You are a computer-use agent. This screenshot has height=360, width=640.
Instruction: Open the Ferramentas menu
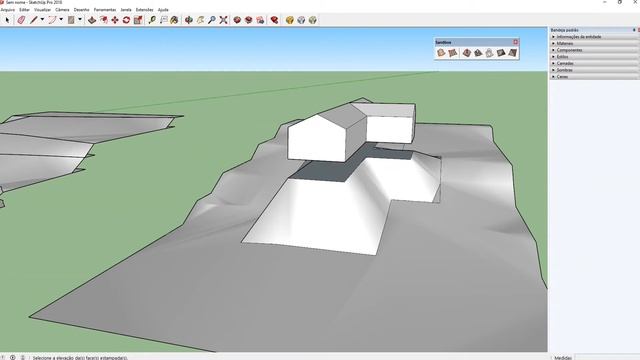click(x=105, y=10)
